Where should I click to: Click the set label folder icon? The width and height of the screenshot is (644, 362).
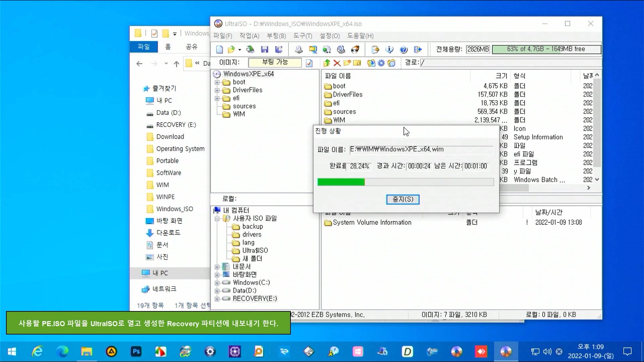coord(391,63)
